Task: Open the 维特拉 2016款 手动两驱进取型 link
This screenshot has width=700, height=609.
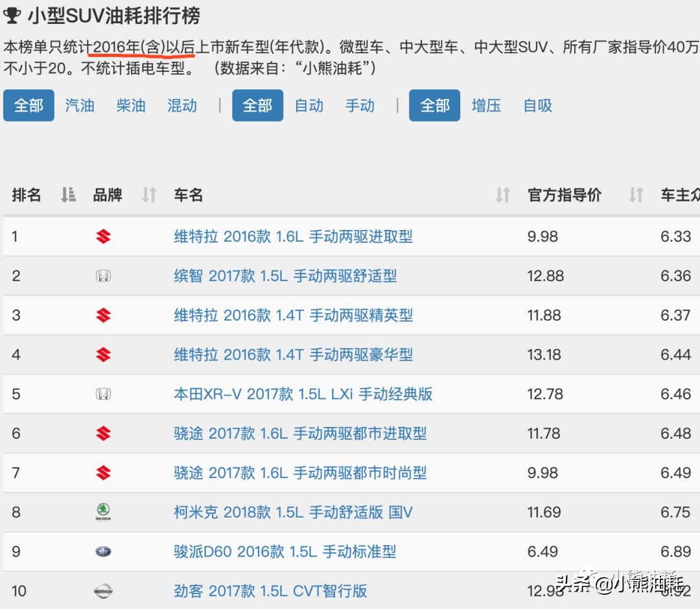Action: tap(293, 236)
